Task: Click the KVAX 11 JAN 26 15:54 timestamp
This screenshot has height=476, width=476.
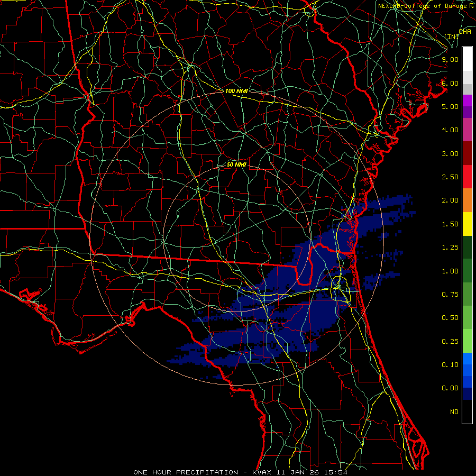Action: click(300, 472)
